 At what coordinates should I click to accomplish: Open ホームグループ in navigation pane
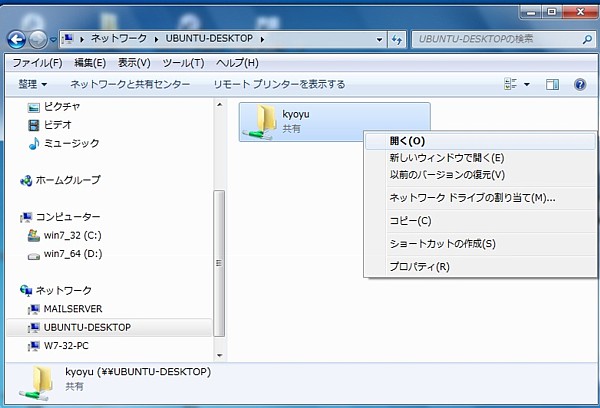(x=68, y=180)
